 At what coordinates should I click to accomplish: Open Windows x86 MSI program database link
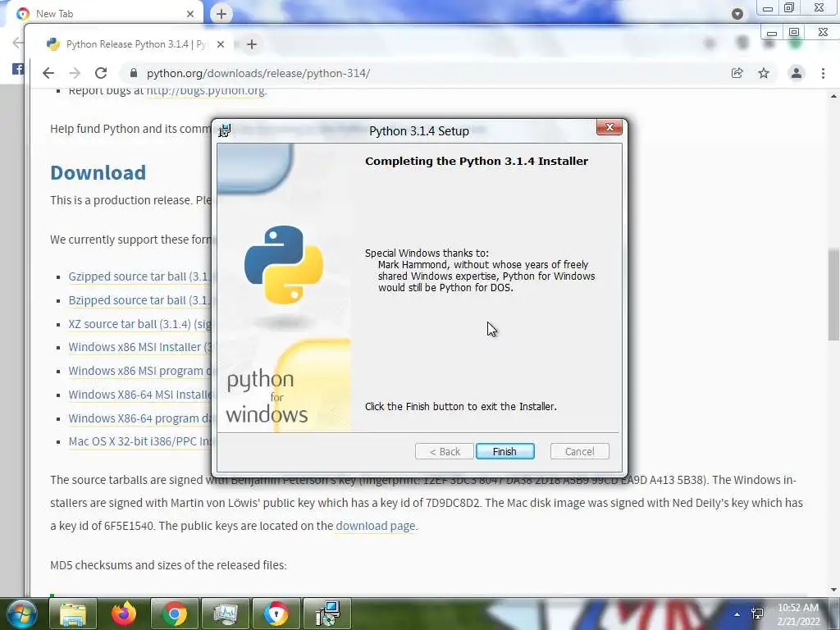[x=140, y=371]
